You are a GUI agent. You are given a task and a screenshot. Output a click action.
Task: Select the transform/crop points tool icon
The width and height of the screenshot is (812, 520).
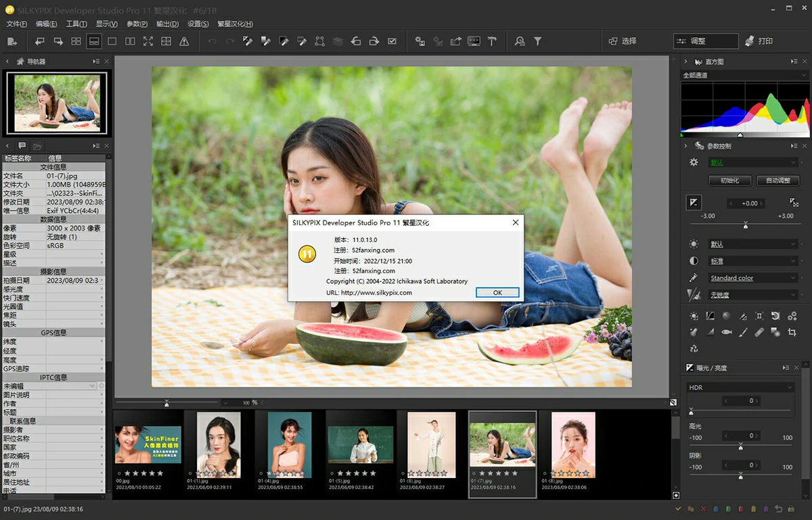pos(320,41)
